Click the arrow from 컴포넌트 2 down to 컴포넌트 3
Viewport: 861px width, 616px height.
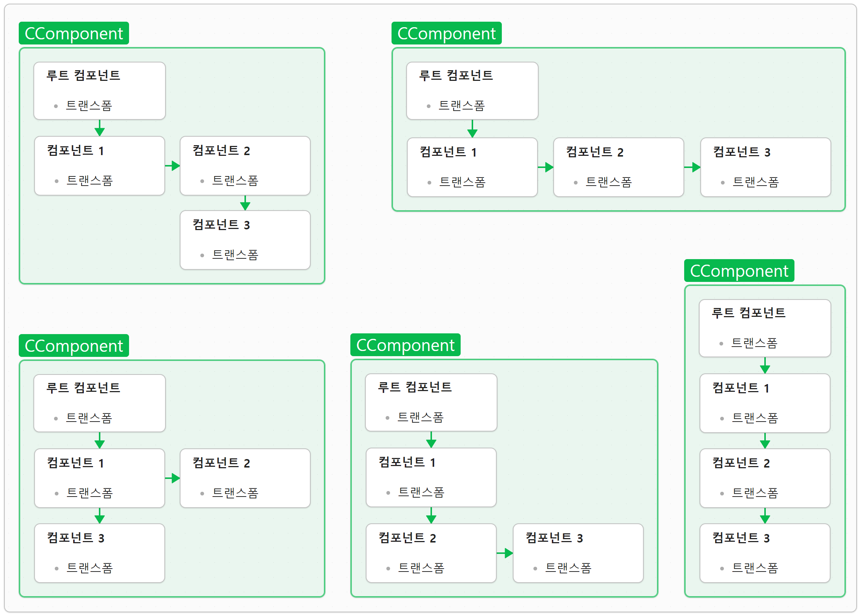coord(245,203)
